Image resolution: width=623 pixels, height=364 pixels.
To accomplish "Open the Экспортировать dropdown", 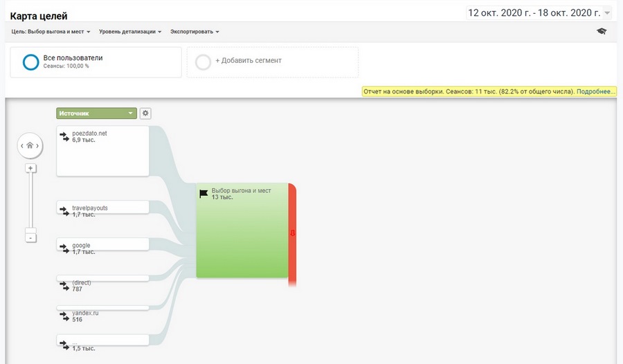I will coord(195,31).
